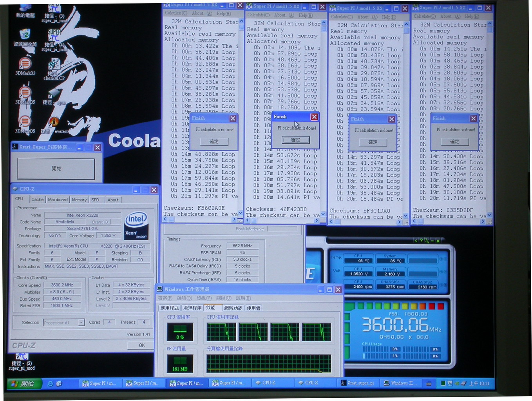This screenshot has width=532, height=401.
Task: Click the Checksum: FB6C2A0E line in the first Super PI window
Action: tap(194, 208)
